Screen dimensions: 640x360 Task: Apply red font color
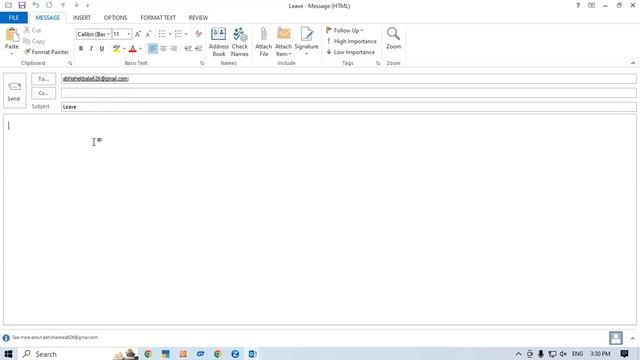click(133, 49)
